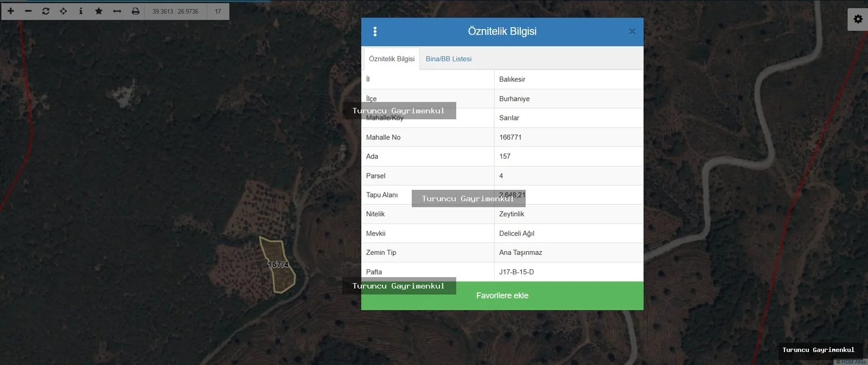The width and height of the screenshot is (868, 365).
Task: Open favorites star icon
Action: point(99,11)
